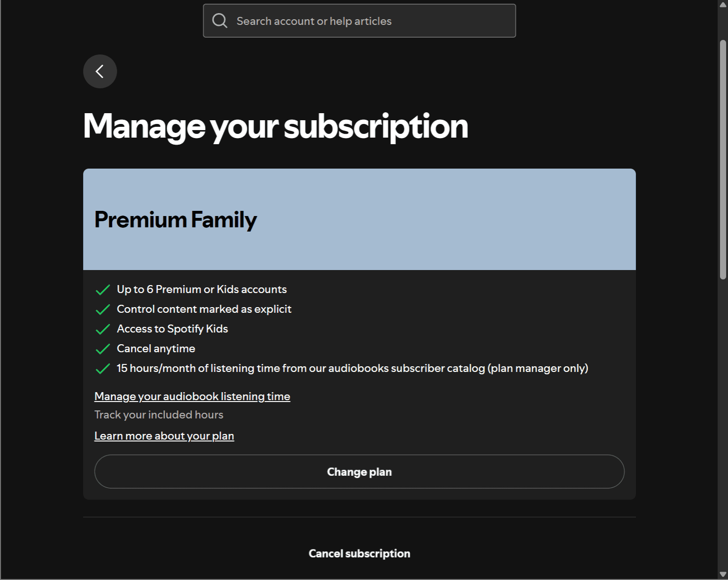
Task: Click the search magnifying glass icon
Action: [x=220, y=20]
